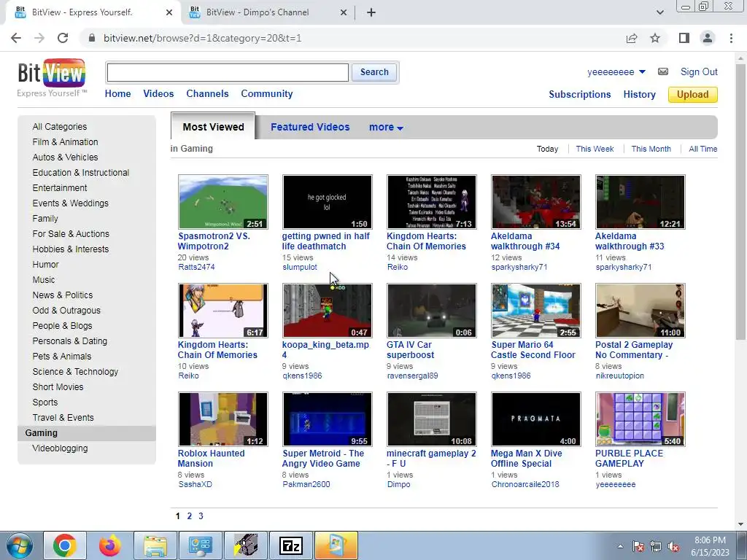Open the History link

639,94
